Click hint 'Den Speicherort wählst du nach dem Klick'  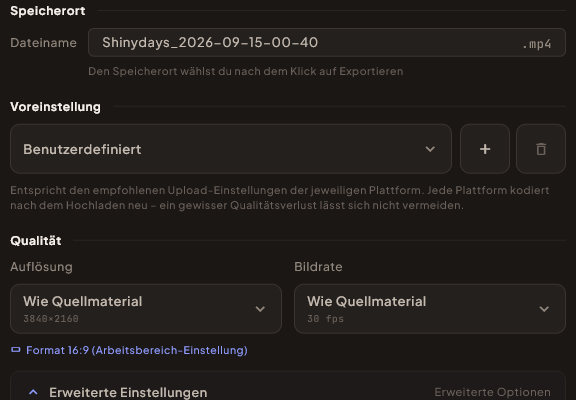[x=245, y=71]
